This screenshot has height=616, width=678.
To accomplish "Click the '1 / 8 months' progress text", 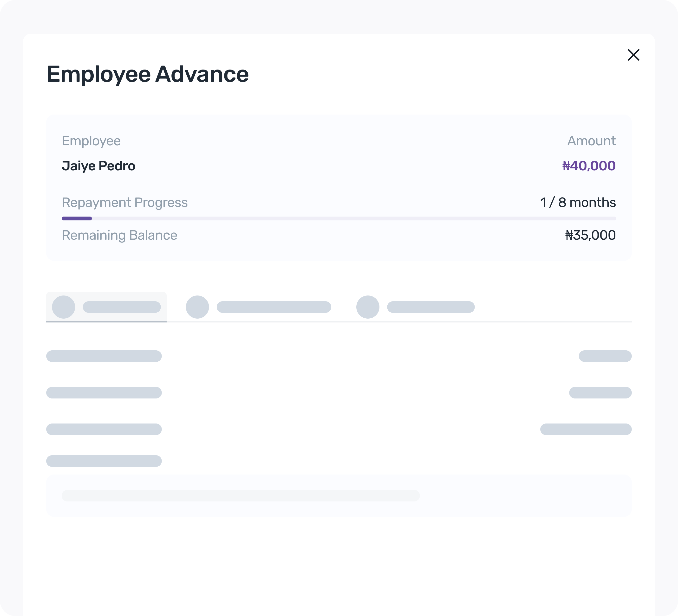I will 578,202.
